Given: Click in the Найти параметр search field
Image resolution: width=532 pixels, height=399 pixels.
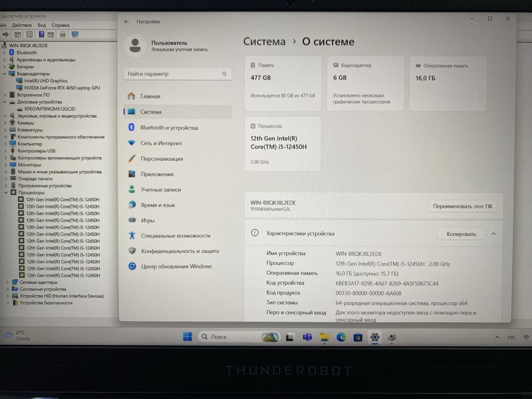Looking at the screenshot, I should pos(178,73).
